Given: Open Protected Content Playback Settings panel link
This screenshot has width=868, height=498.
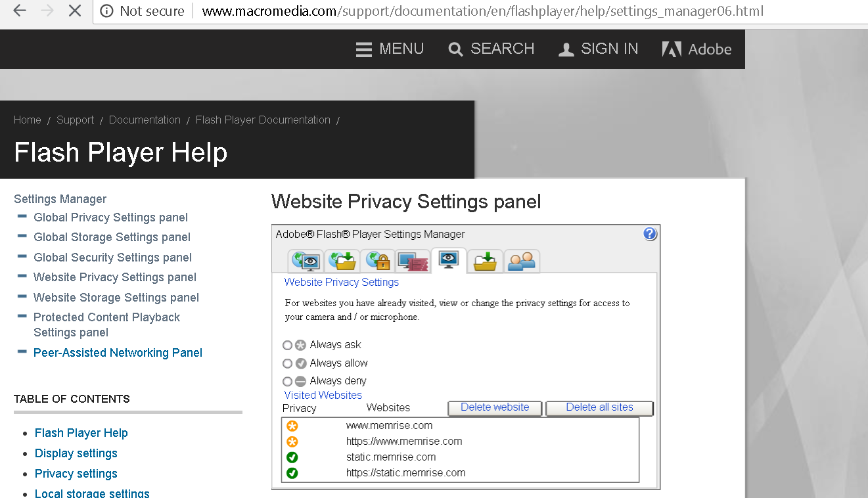Looking at the screenshot, I should coord(106,325).
